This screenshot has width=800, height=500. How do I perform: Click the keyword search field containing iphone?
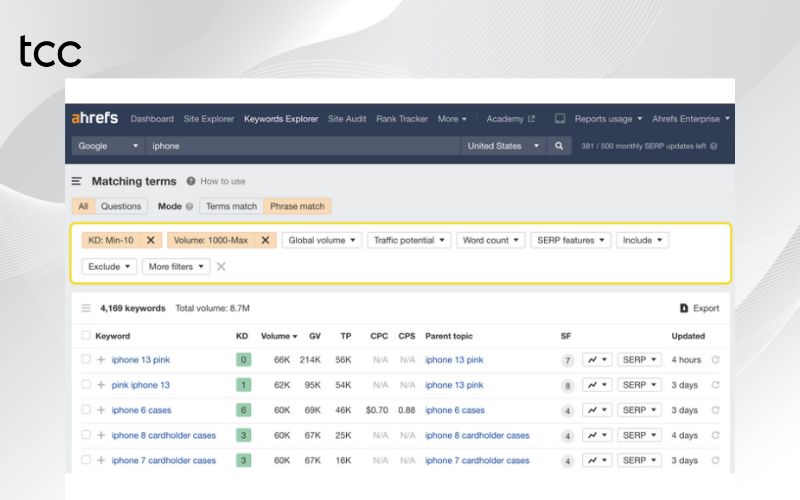tap(300, 146)
